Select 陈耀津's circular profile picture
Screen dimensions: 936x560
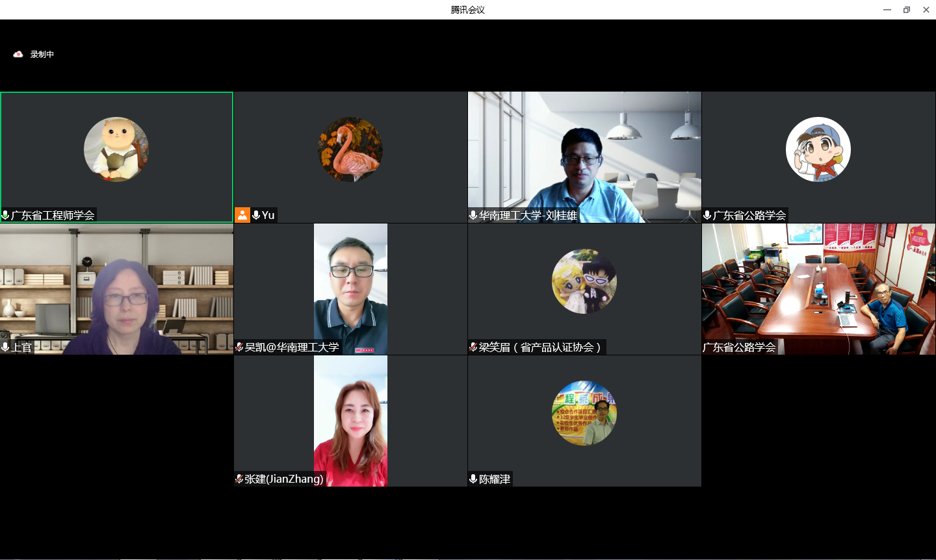tap(584, 413)
